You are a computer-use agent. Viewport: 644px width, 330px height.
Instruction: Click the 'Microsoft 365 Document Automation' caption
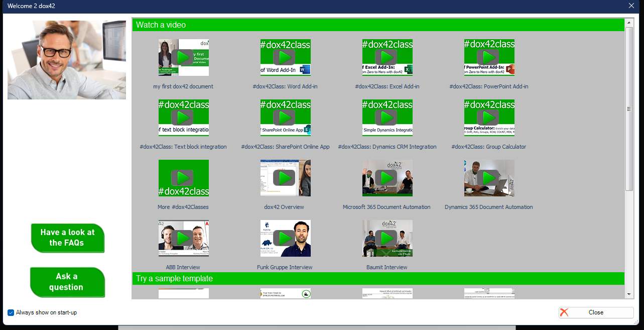[387, 207]
